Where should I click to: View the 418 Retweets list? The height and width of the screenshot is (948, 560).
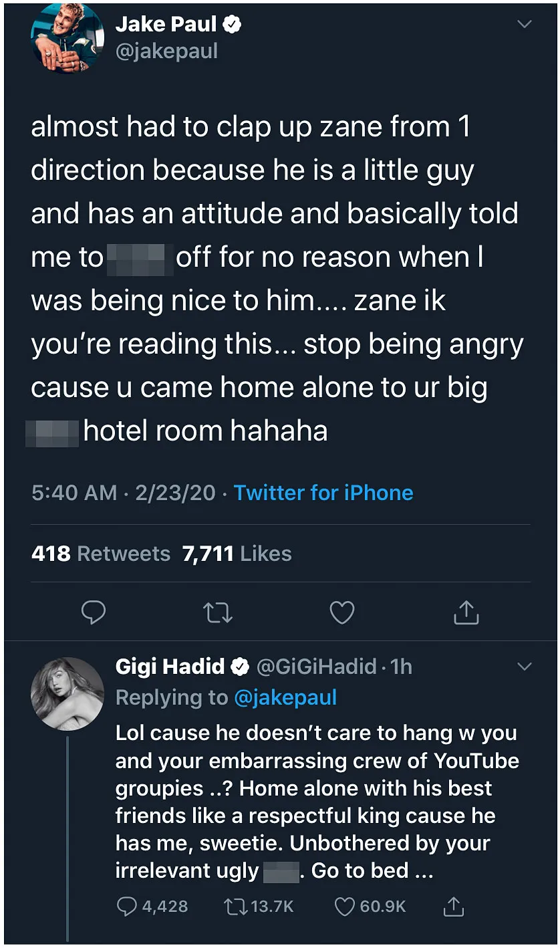[100, 553]
